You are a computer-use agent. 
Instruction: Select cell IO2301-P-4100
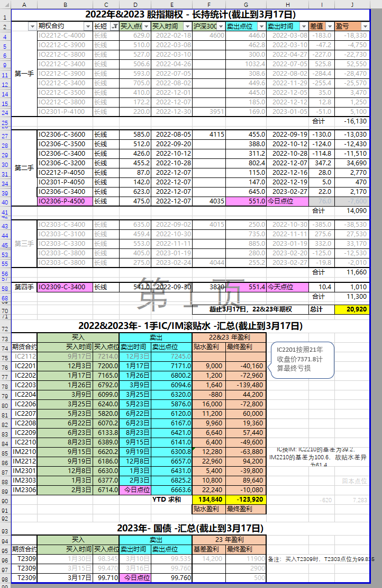65,112
